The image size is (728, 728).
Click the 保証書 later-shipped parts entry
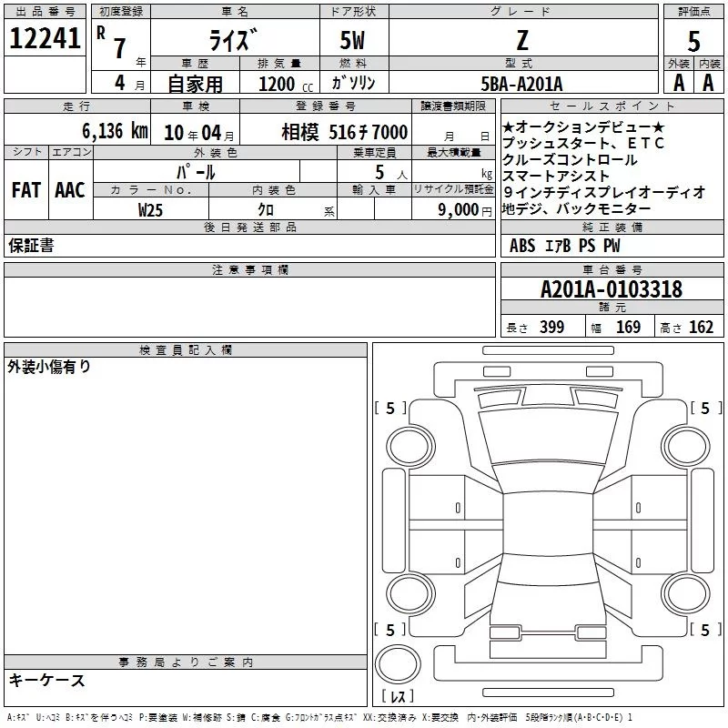tap(30, 246)
